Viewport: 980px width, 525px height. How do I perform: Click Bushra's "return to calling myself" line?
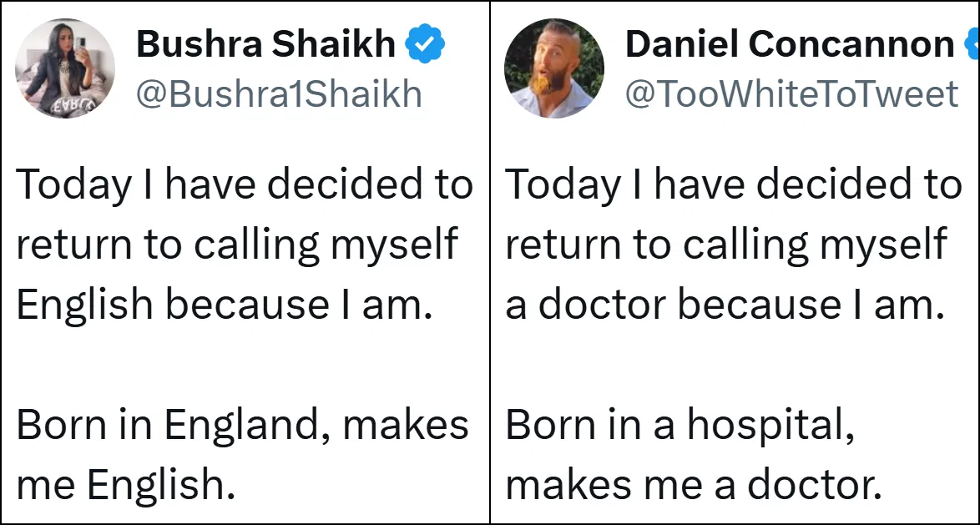coord(237,245)
